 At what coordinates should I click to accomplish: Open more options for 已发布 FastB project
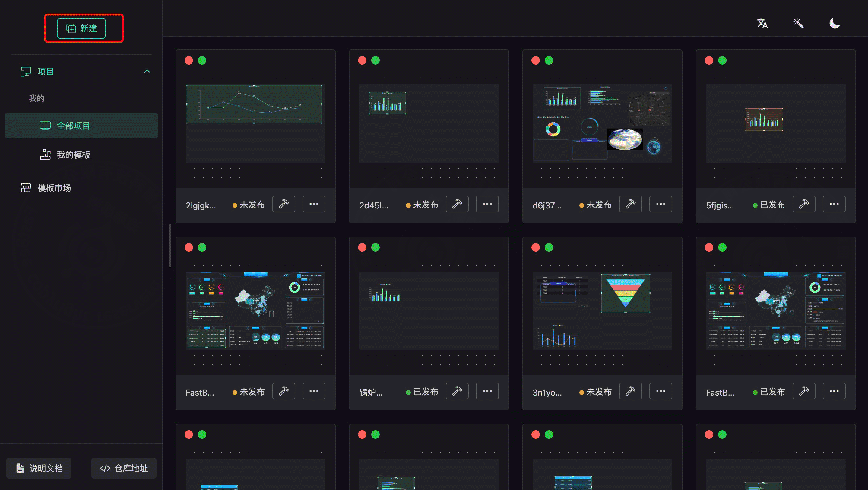click(x=834, y=391)
